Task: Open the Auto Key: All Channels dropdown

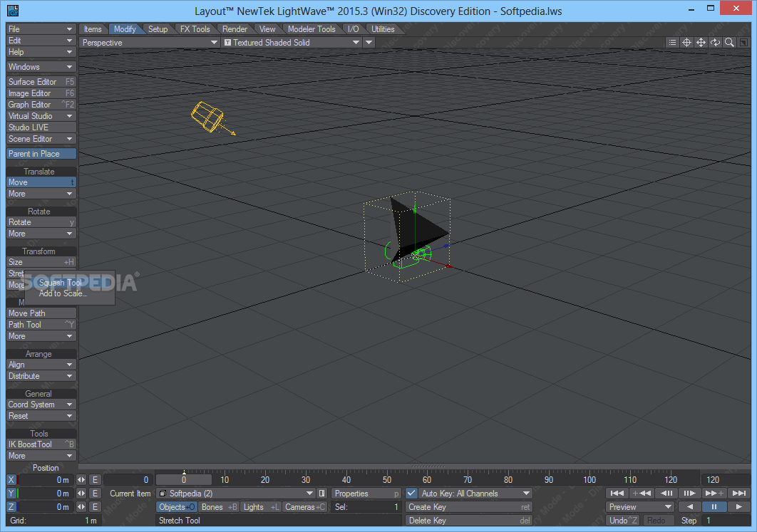Action: pos(475,494)
